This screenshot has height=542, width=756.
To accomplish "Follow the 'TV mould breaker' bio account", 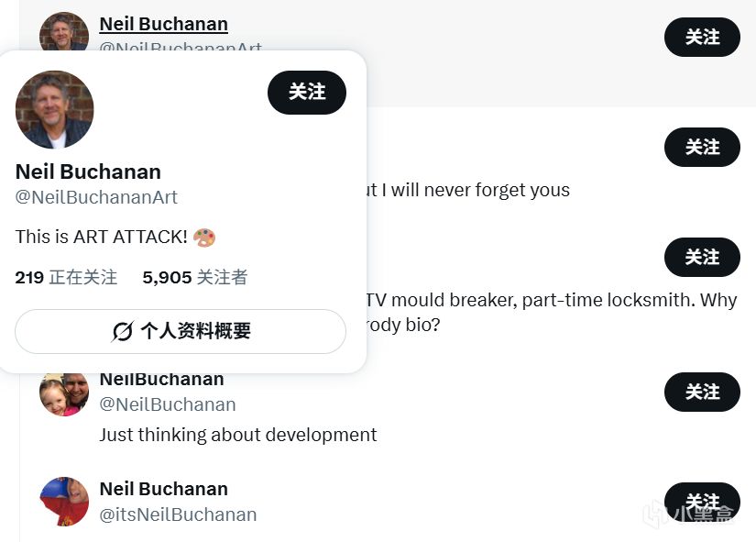I will tap(702, 257).
